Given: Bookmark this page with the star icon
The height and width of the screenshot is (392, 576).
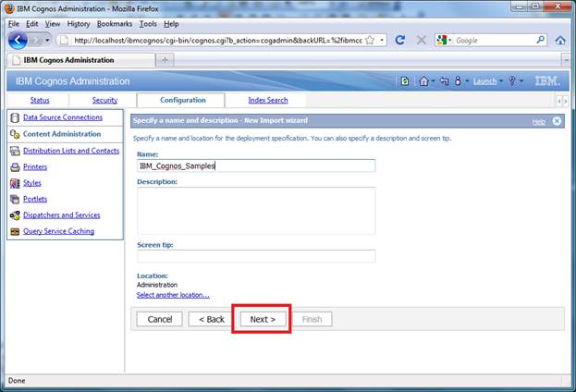Looking at the screenshot, I should coord(370,40).
